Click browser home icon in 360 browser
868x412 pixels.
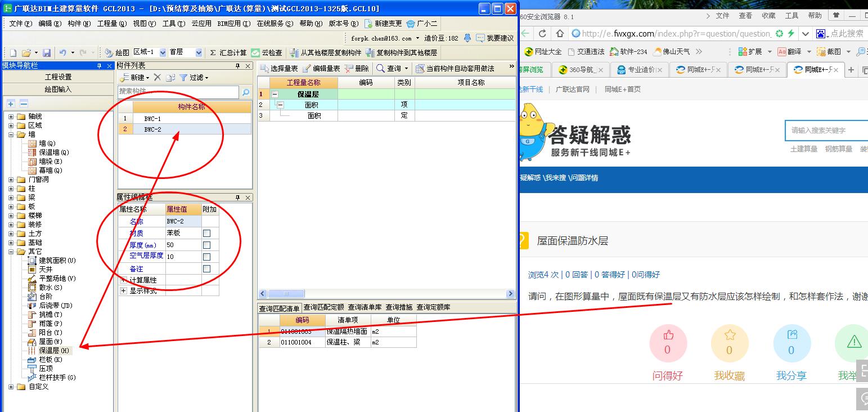click(560, 34)
